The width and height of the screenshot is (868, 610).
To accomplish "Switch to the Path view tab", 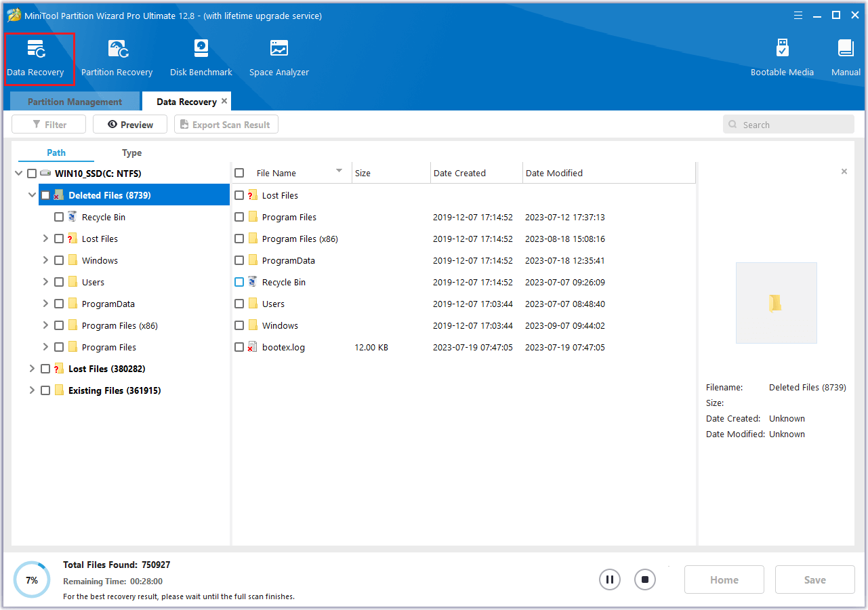I will tap(56, 152).
